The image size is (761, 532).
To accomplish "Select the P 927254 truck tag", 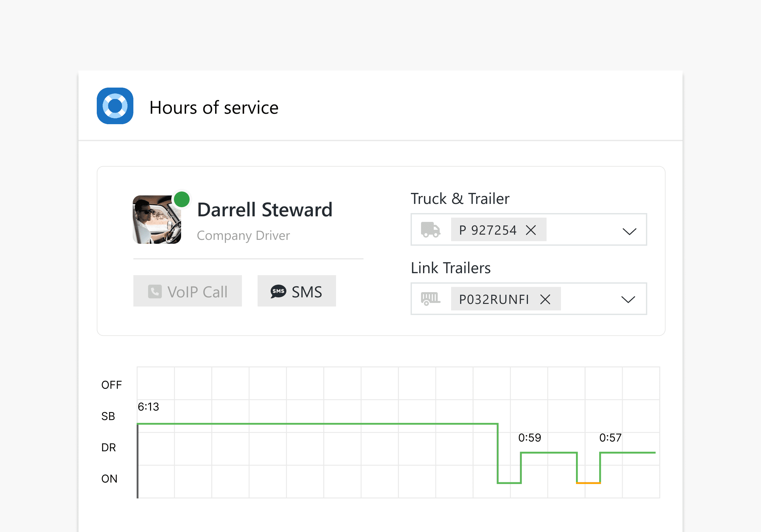I will [499, 230].
